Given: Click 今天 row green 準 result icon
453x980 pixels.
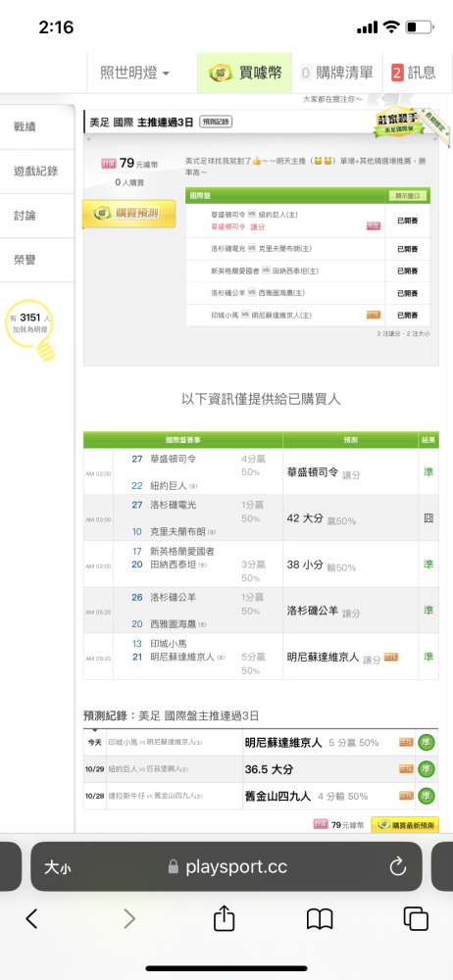Looking at the screenshot, I should pyautogui.click(x=427, y=743).
